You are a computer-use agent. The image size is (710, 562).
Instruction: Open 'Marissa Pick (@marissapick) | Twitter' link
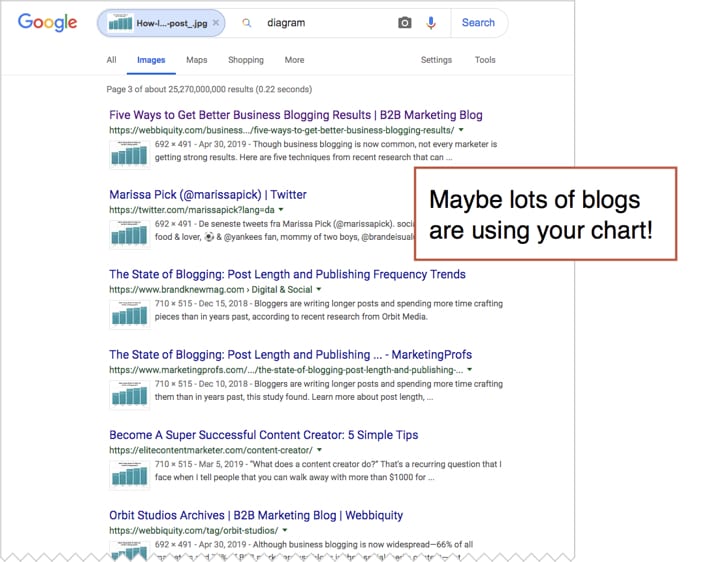pos(208,195)
